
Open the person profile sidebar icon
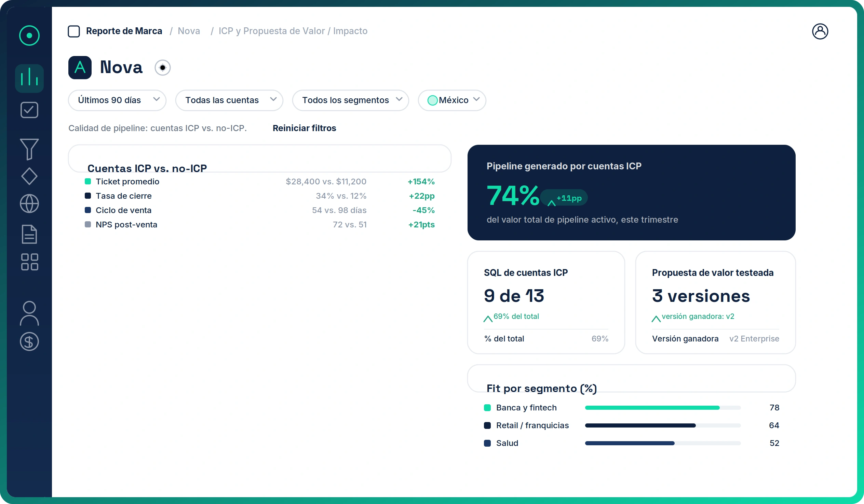pyautogui.click(x=29, y=313)
